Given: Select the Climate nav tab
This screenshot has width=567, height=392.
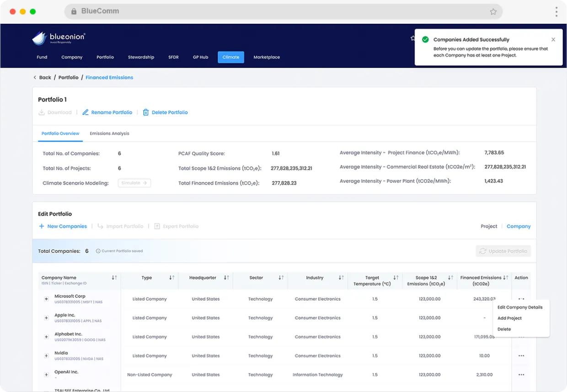Looking at the screenshot, I should click(x=231, y=57).
